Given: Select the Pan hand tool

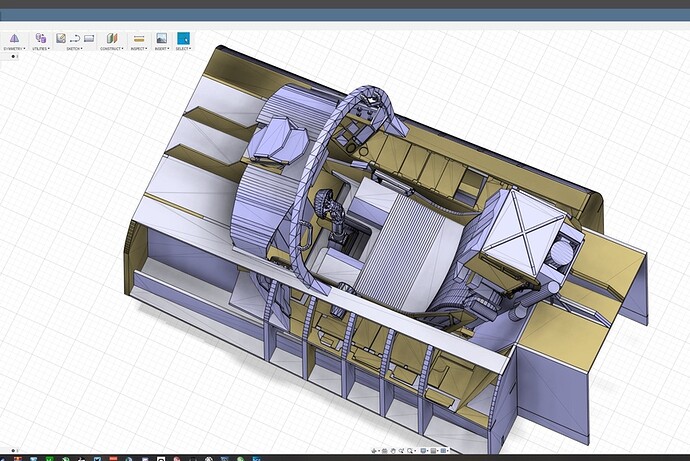Looking at the screenshot, I should pos(393,451).
